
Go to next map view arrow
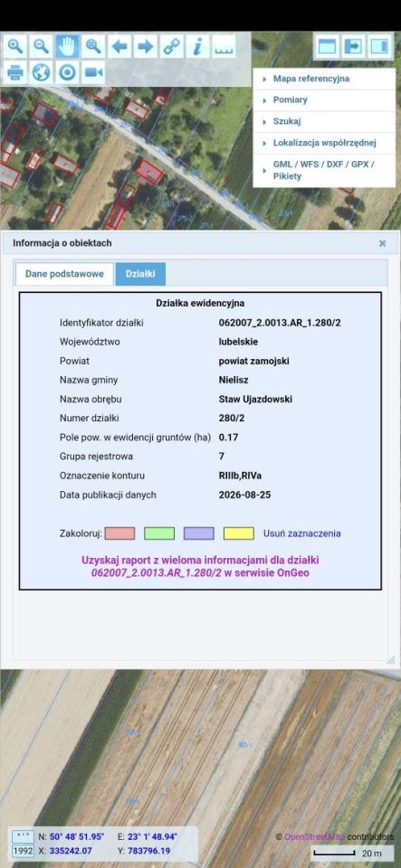[145, 46]
